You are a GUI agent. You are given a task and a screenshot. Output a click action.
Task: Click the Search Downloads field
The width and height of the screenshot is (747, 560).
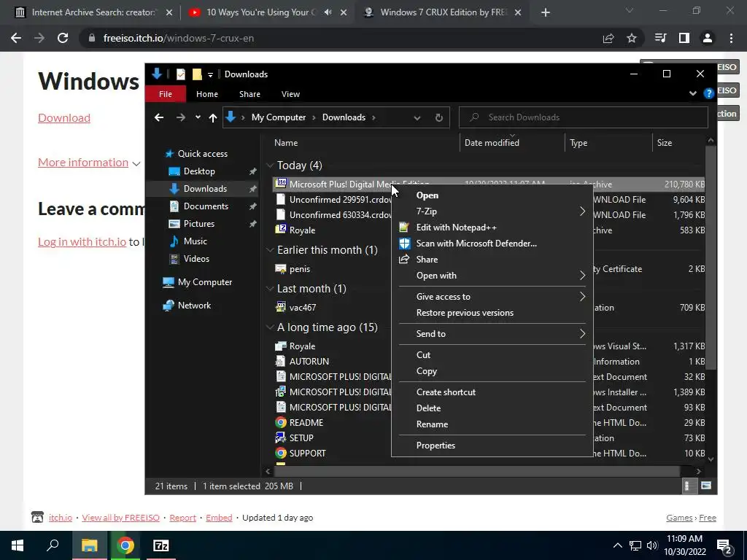(x=584, y=117)
